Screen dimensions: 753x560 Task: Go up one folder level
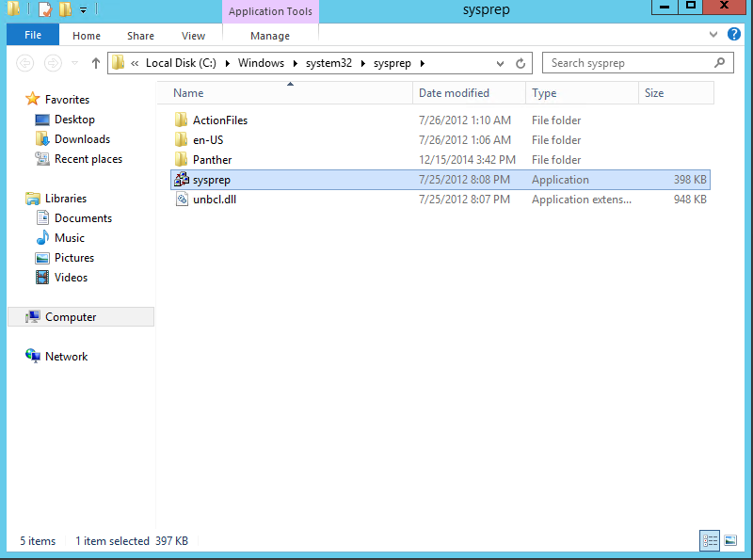tap(96, 63)
